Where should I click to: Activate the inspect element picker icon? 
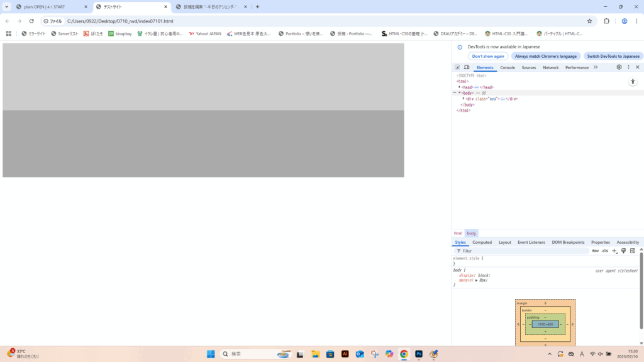tap(457, 67)
